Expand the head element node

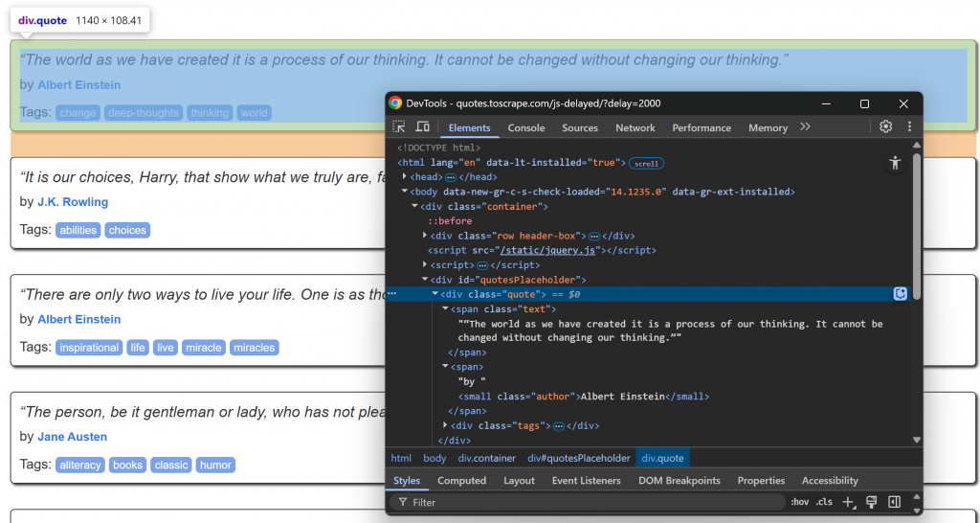(405, 177)
